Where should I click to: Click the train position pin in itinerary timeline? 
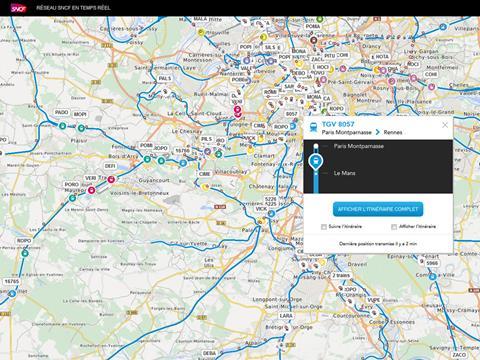pyautogui.click(x=315, y=162)
